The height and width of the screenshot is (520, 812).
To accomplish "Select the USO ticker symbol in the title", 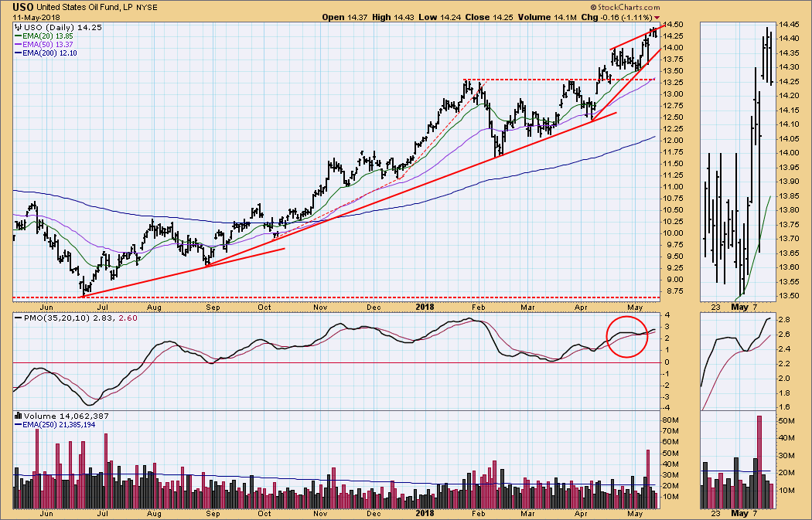I will [22, 7].
